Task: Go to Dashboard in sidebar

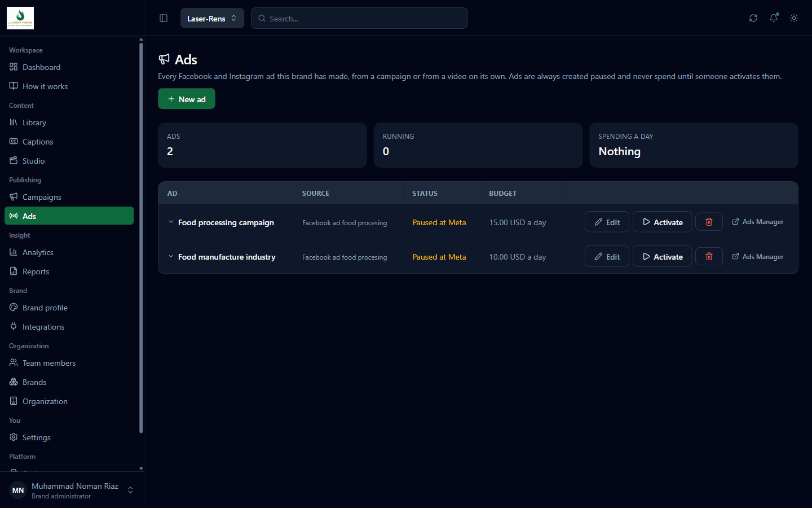Action: pos(69,67)
